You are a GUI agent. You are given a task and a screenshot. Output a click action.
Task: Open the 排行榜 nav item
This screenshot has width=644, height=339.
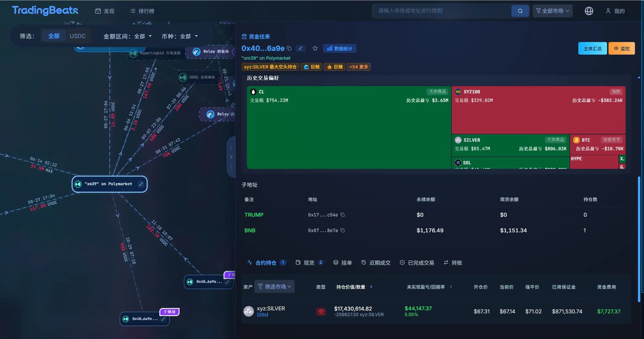(142, 11)
